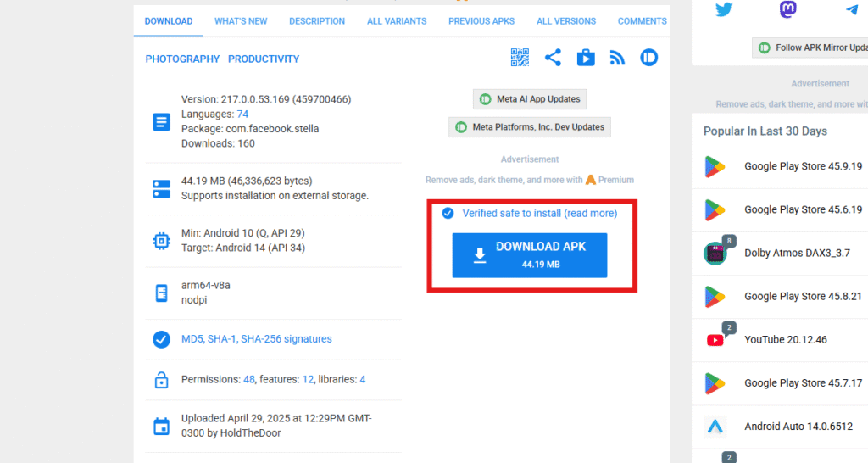This screenshot has width=868, height=463.
Task: Click the Package: com.facebook.stella text
Action: [x=250, y=129]
